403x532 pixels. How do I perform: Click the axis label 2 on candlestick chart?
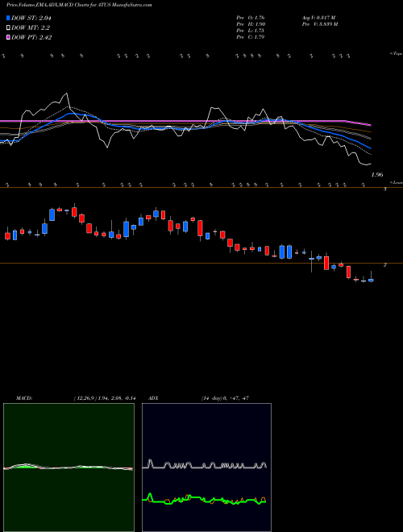tap(385, 265)
